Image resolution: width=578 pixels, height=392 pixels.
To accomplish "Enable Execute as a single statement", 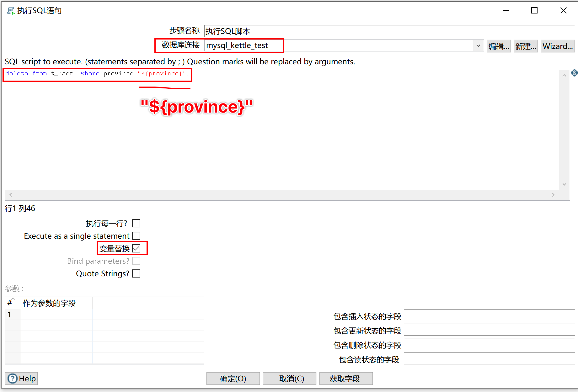I will (x=136, y=236).
